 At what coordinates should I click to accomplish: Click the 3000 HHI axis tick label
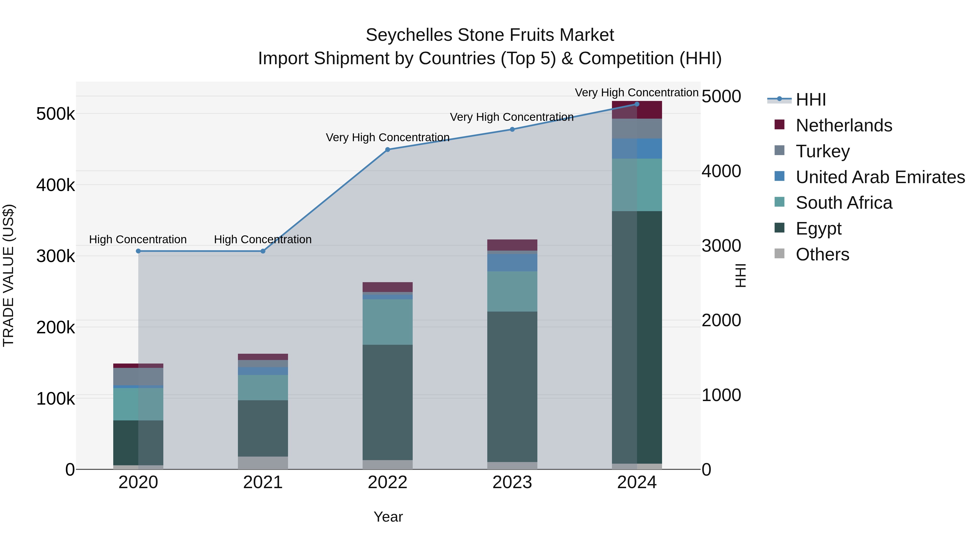721,246
